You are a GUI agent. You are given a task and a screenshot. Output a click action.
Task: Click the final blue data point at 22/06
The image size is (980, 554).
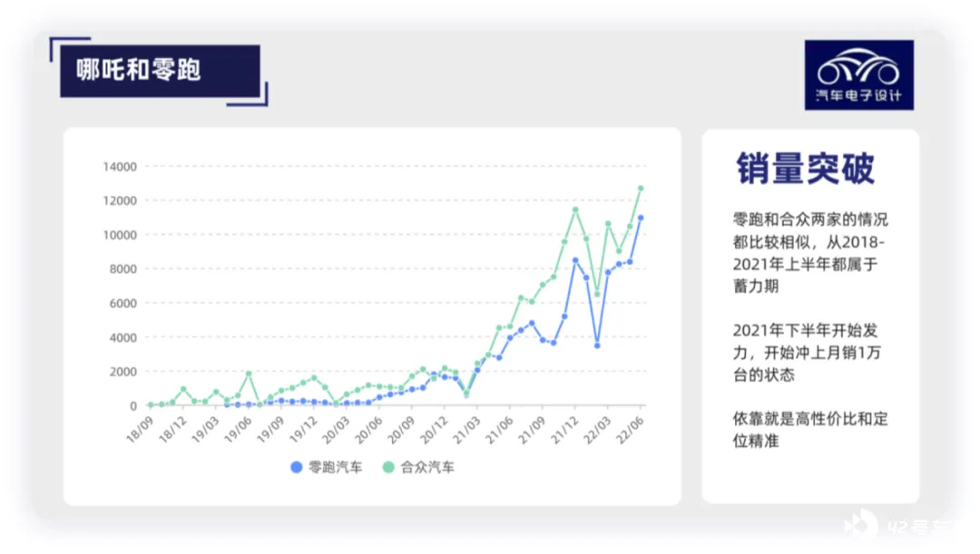click(x=641, y=218)
